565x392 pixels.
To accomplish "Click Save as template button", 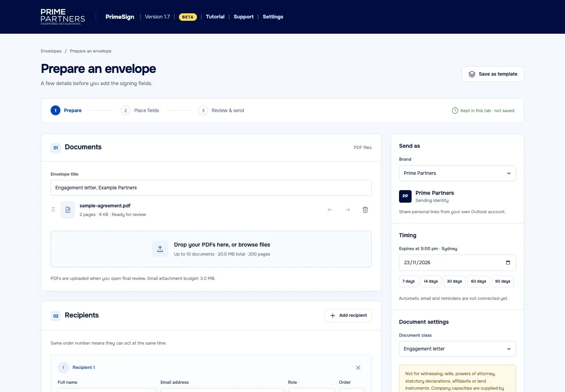I will coord(493,74).
